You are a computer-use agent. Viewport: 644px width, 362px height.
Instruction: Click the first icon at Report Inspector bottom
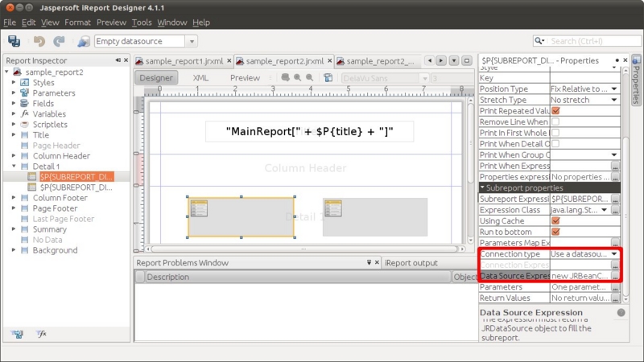point(17,334)
